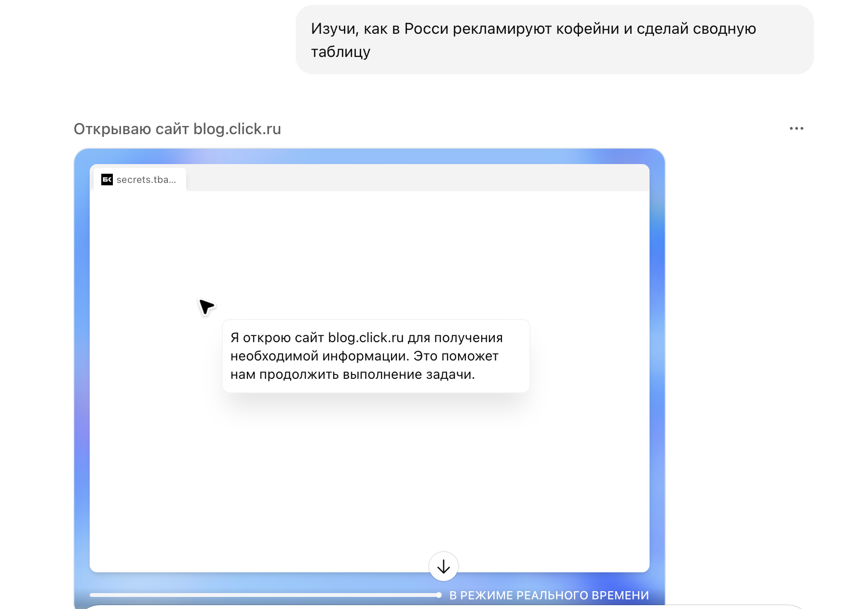868x609 pixels.
Task: Click the БС favicon on the browser tab
Action: [x=107, y=179]
